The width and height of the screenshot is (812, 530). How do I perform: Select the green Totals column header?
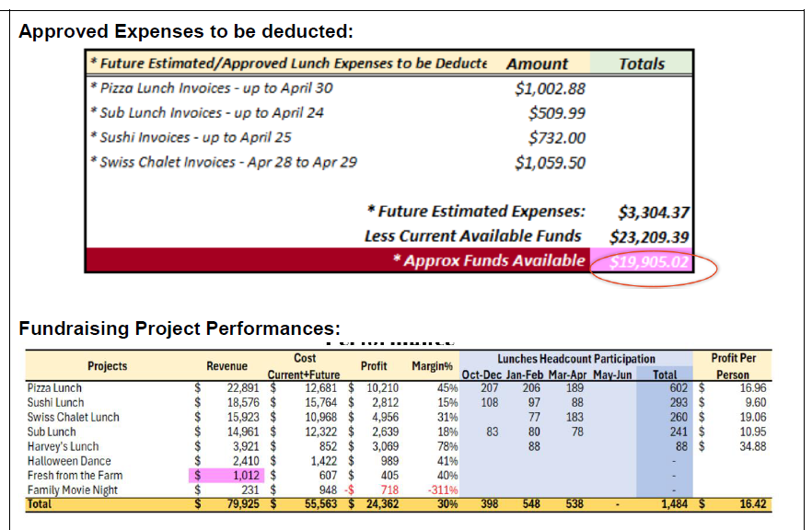click(641, 63)
